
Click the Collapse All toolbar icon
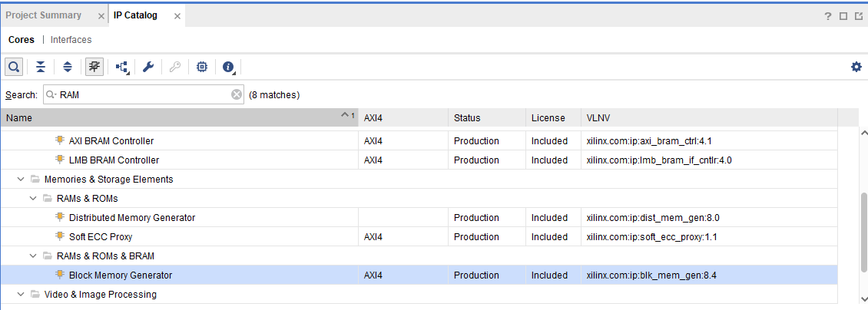pyautogui.click(x=41, y=67)
